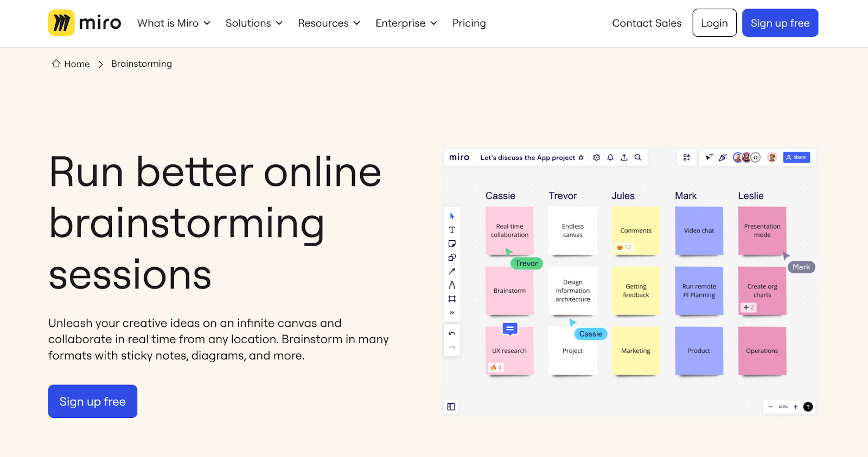Image resolution: width=868 pixels, height=457 pixels.
Task: Select the Presentation mode sticky note
Action: [x=762, y=230]
